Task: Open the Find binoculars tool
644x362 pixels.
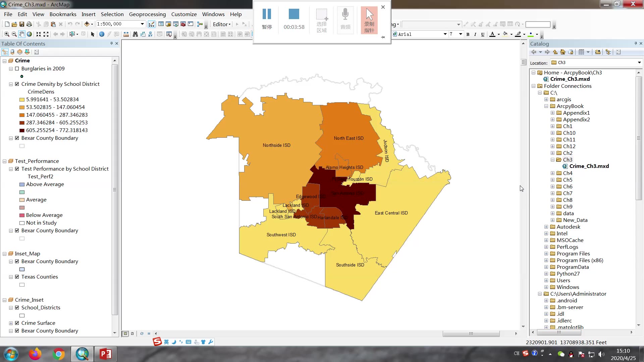Action: pos(135,34)
